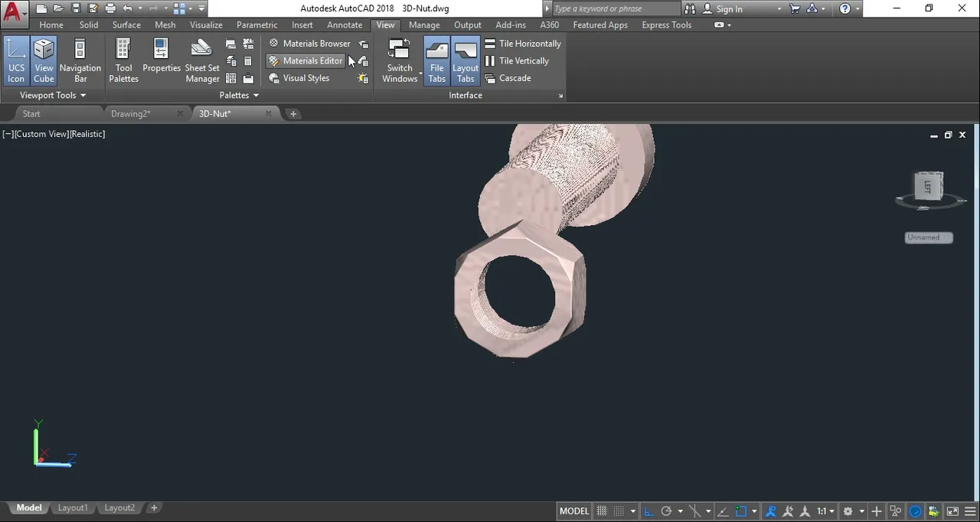
Task: Click the keyword search input field
Action: (x=615, y=9)
